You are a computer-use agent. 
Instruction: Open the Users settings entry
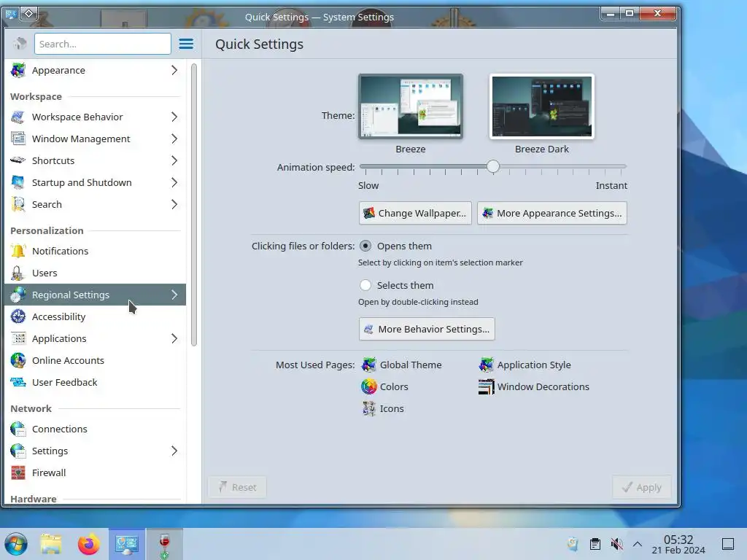click(x=96, y=273)
